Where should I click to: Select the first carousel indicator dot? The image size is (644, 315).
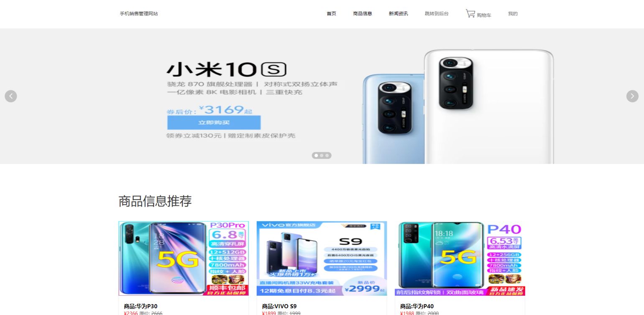(316, 156)
